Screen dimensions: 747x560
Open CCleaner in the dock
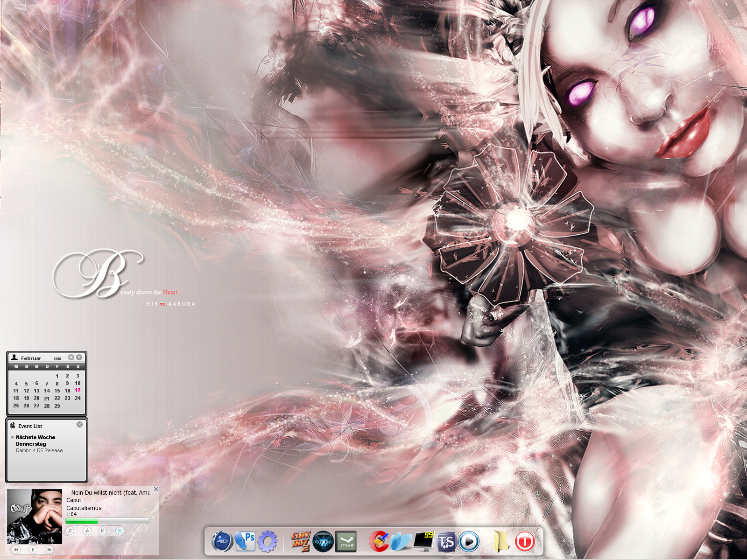pos(379,541)
